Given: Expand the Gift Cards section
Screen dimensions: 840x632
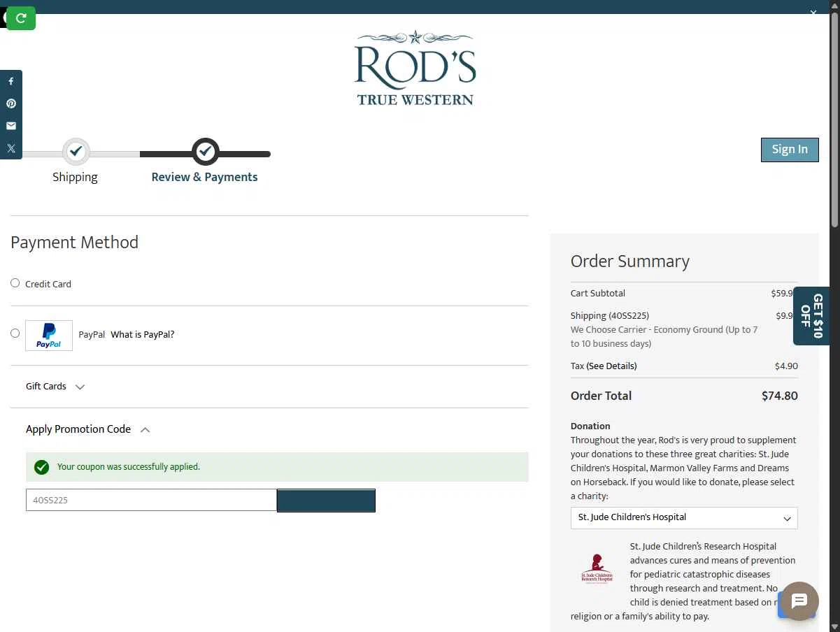Looking at the screenshot, I should coord(55,387).
